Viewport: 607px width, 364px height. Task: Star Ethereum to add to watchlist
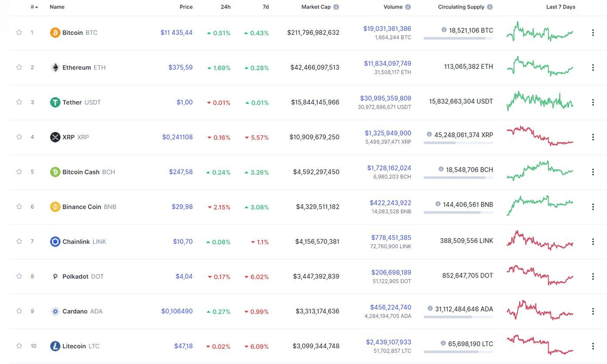point(19,67)
